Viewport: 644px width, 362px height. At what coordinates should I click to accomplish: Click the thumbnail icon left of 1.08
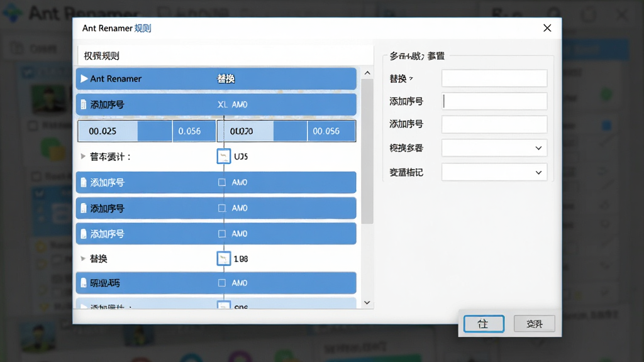223,258
